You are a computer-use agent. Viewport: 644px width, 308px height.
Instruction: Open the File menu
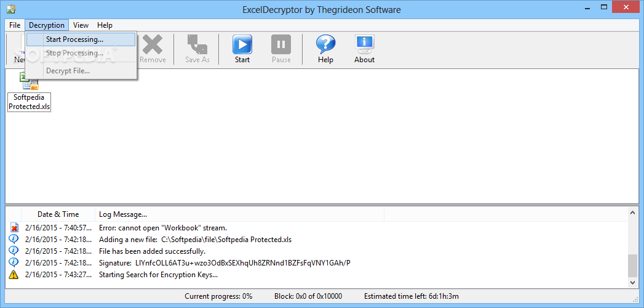click(15, 25)
